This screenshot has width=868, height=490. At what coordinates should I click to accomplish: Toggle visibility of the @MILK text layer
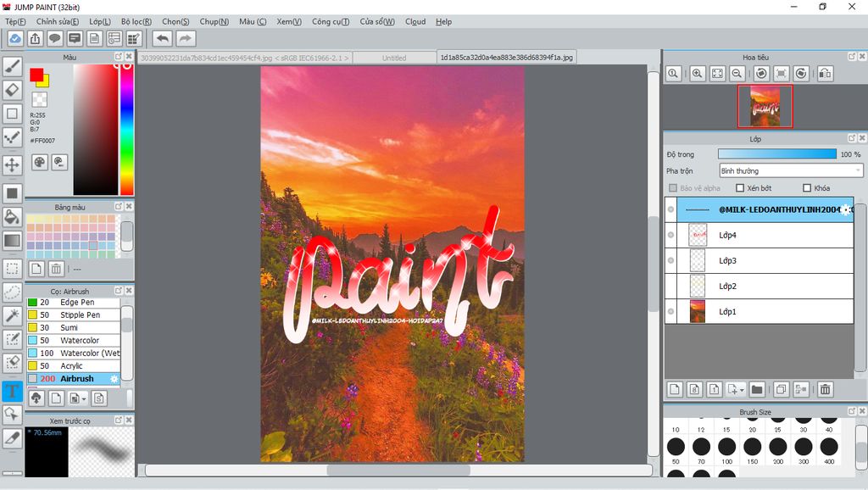pyautogui.click(x=671, y=210)
